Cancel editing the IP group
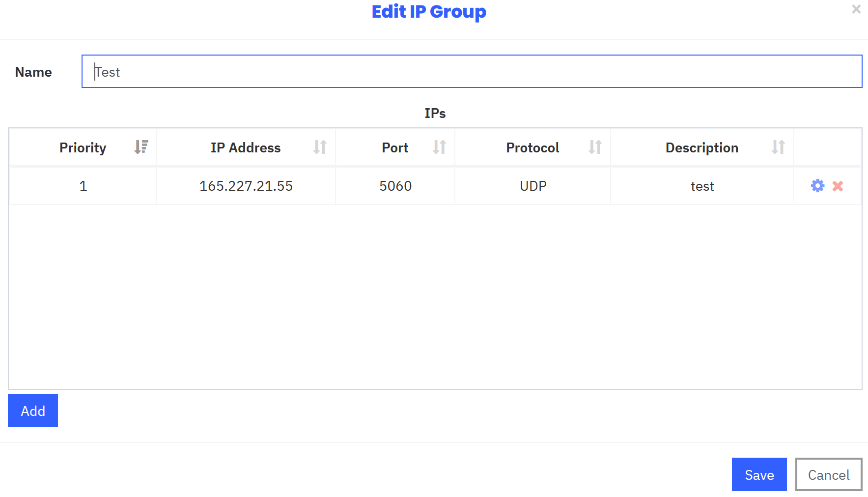Image resolution: width=868 pixels, height=497 pixels. [x=829, y=474]
